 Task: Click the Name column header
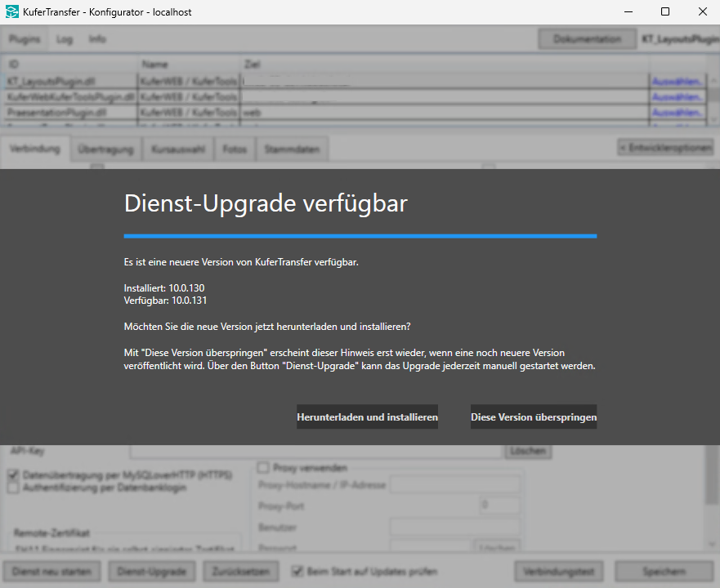point(189,65)
